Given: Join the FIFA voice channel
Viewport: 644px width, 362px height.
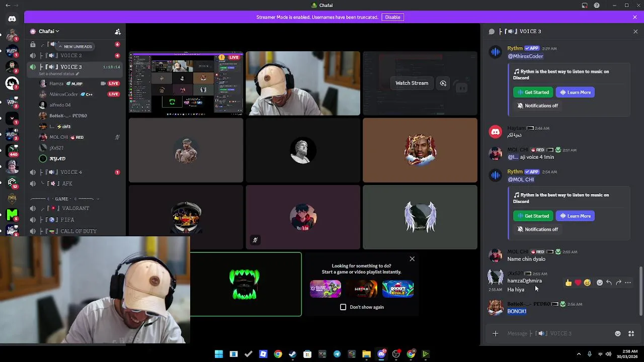Looking at the screenshot, I should tap(75, 220).
